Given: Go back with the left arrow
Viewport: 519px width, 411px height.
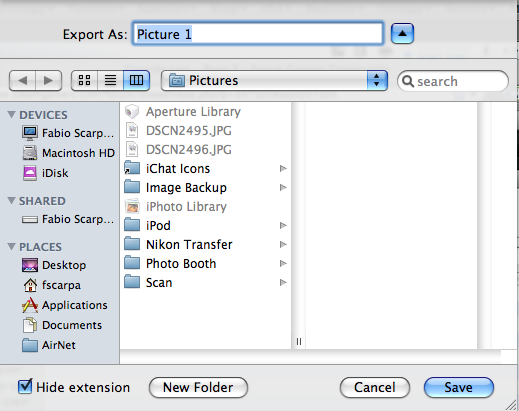Looking at the screenshot, I should (22, 80).
